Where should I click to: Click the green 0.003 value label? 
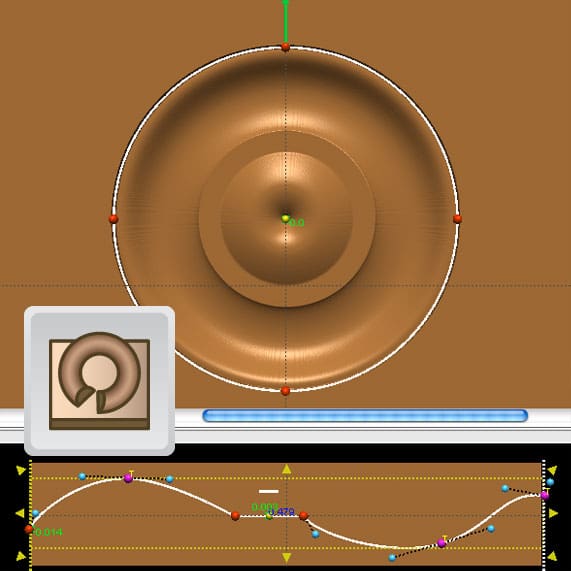coord(265,507)
